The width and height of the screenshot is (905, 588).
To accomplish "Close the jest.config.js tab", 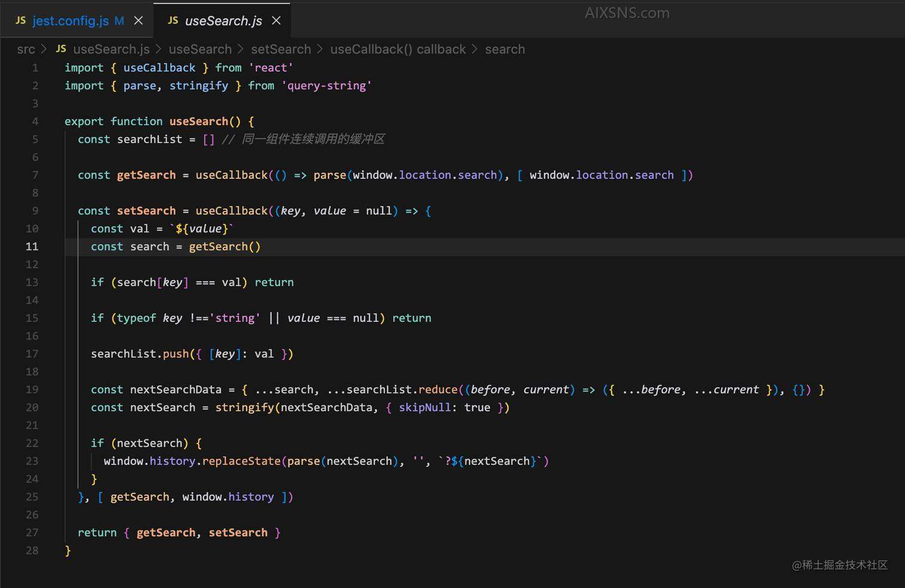I will tap(138, 20).
